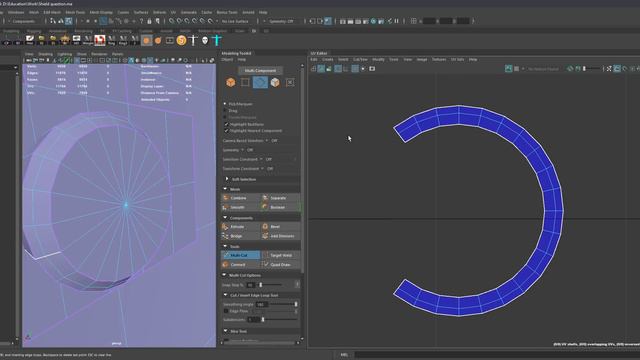Click the Smoothing Angle value field
Image resolution: width=640 pixels, height=360 pixels.
261,304
